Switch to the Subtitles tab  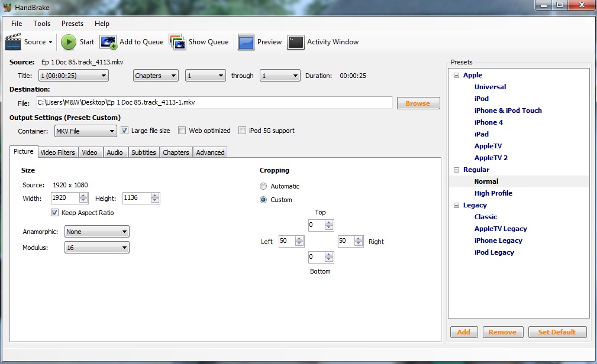tap(144, 152)
